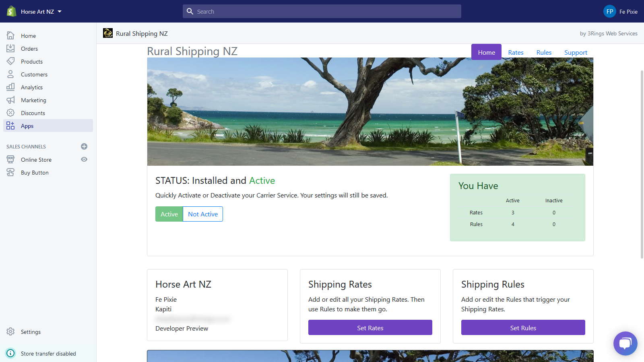Switch to the Rates tab
Screen dimensions: 644x362
pyautogui.click(x=516, y=52)
